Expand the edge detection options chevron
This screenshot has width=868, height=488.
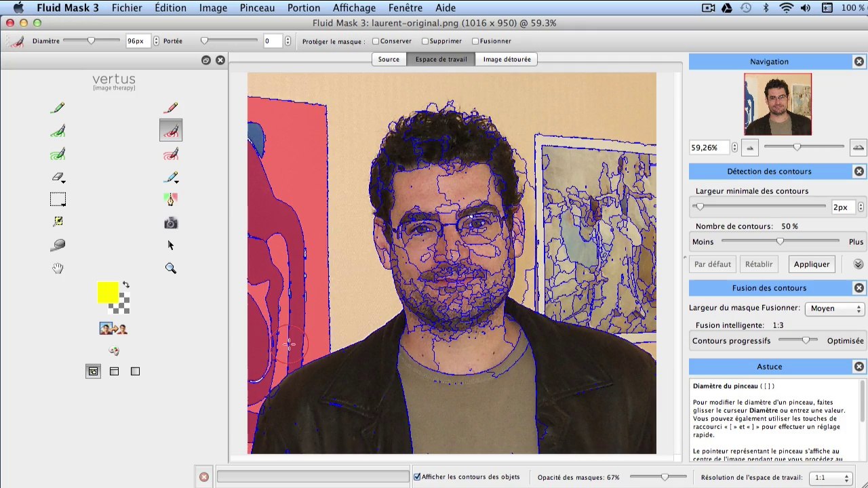[x=858, y=264]
